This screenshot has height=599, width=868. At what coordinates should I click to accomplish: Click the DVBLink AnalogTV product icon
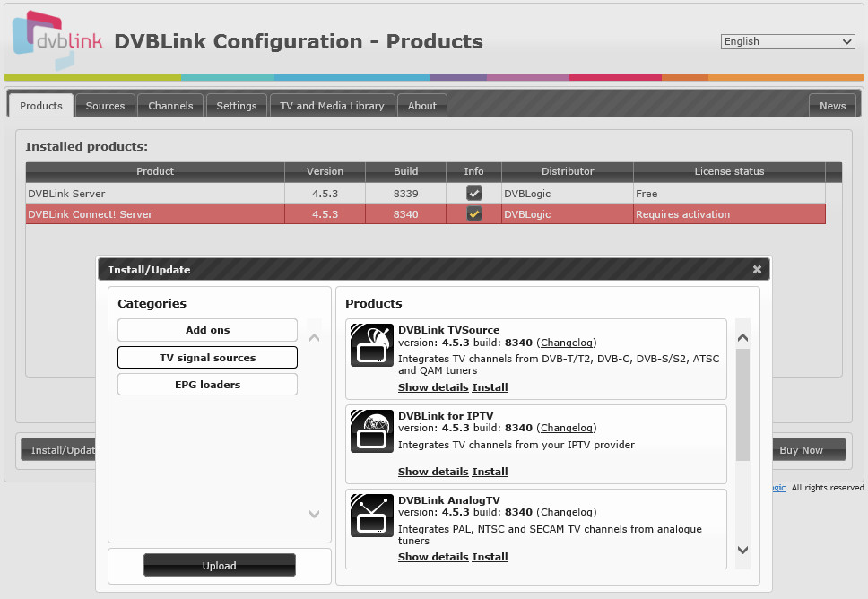[x=372, y=516]
